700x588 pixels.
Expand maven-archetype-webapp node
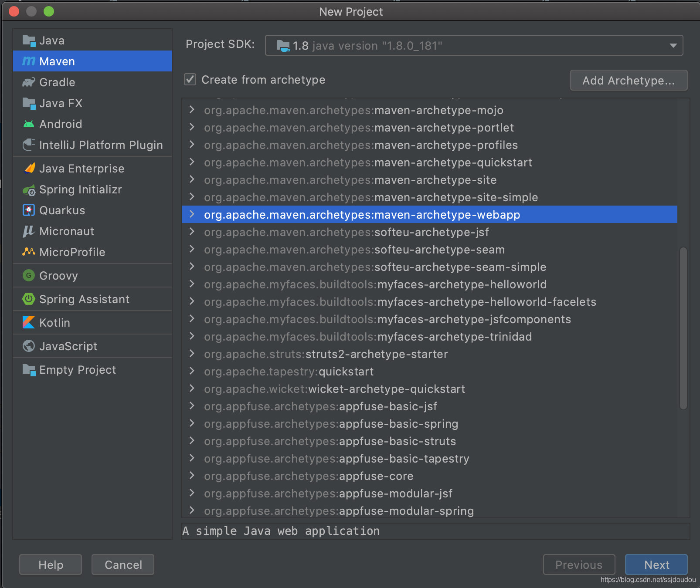(x=192, y=214)
